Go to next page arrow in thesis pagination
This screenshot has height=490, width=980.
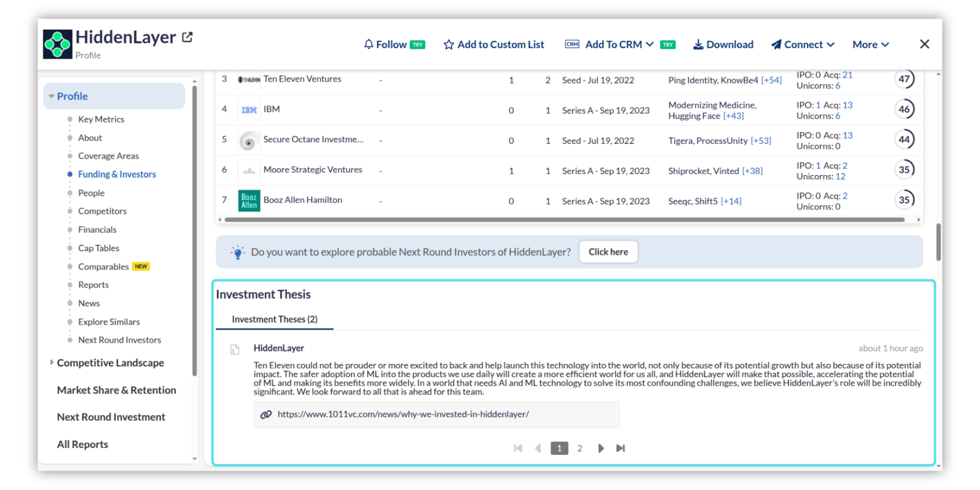coord(601,448)
